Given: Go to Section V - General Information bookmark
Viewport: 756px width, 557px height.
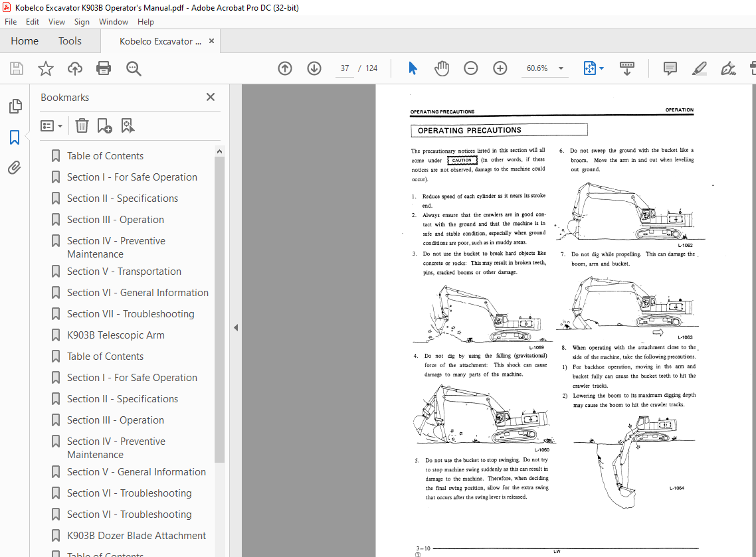Looking at the screenshot, I should point(136,472).
